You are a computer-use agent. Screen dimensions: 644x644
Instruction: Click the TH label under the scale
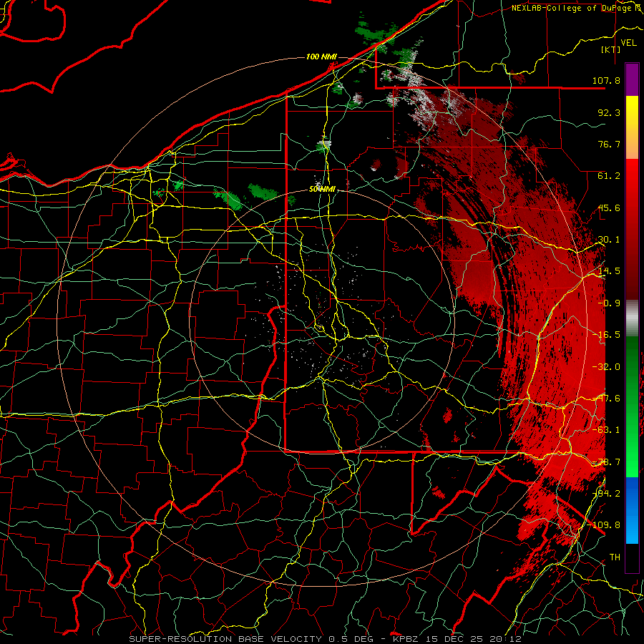coord(615,557)
